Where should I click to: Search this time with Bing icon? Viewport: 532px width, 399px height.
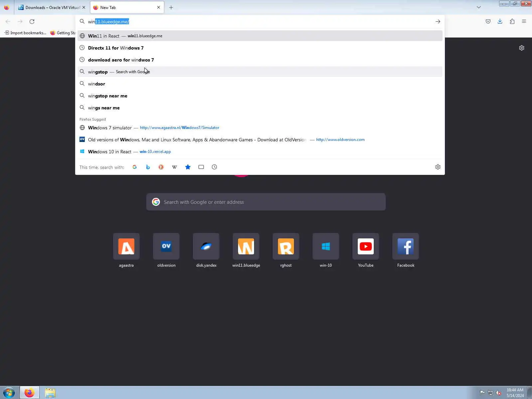148,167
